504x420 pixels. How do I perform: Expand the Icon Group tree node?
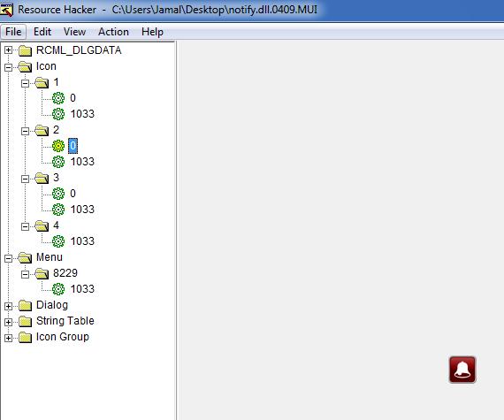8,338
